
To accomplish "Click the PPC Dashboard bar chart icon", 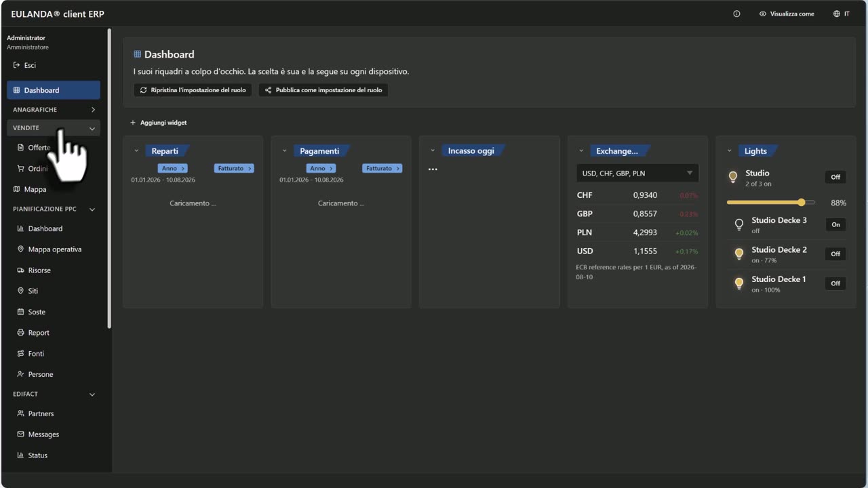I will tap(21, 229).
